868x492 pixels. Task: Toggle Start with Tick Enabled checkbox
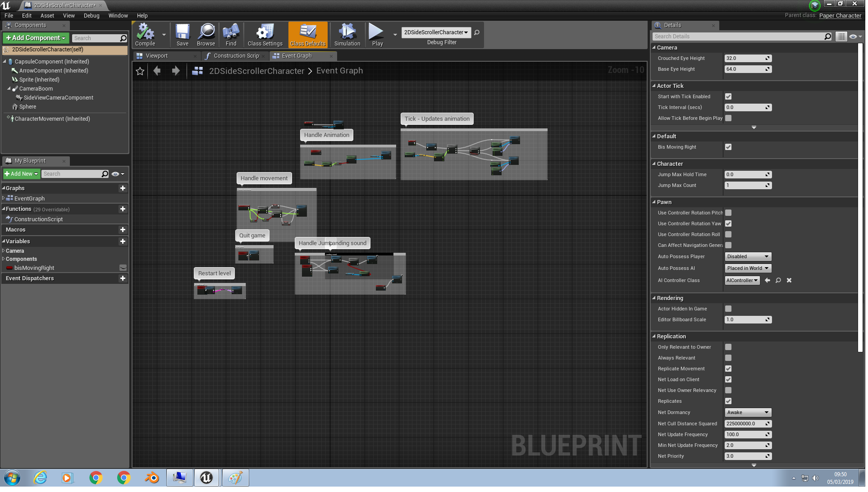point(729,97)
